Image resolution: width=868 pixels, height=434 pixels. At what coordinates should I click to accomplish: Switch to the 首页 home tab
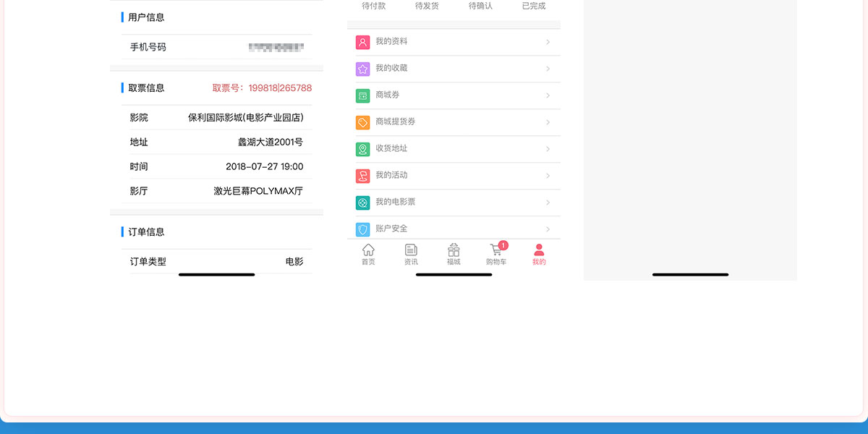(x=368, y=254)
